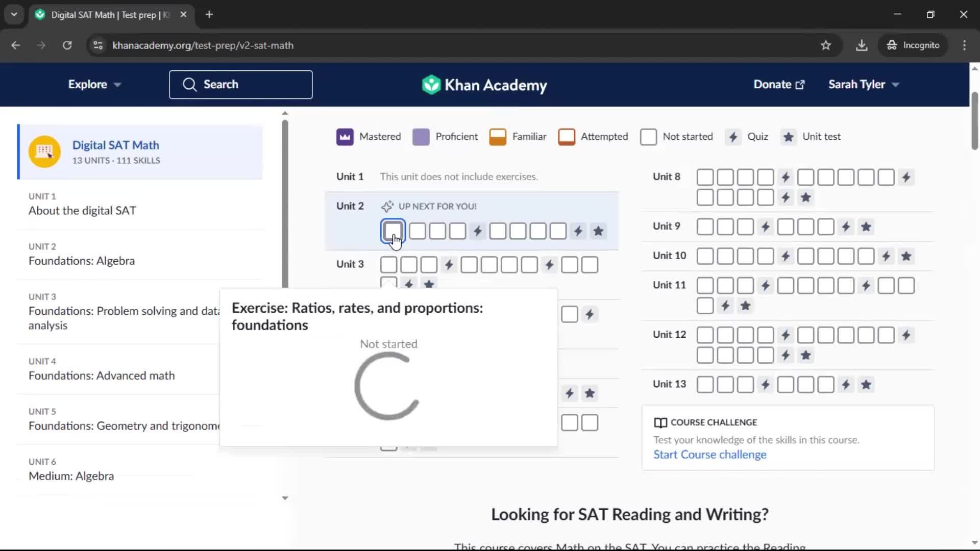Click the Unit 12 label link
Image resolution: width=980 pixels, height=551 pixels.
[x=669, y=335]
